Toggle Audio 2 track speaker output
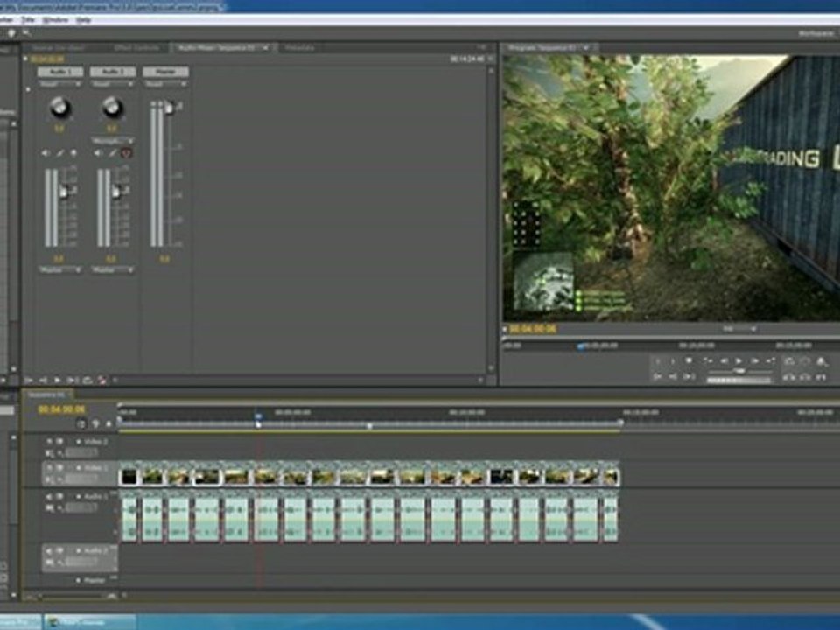Image resolution: width=840 pixels, height=630 pixels. point(49,550)
